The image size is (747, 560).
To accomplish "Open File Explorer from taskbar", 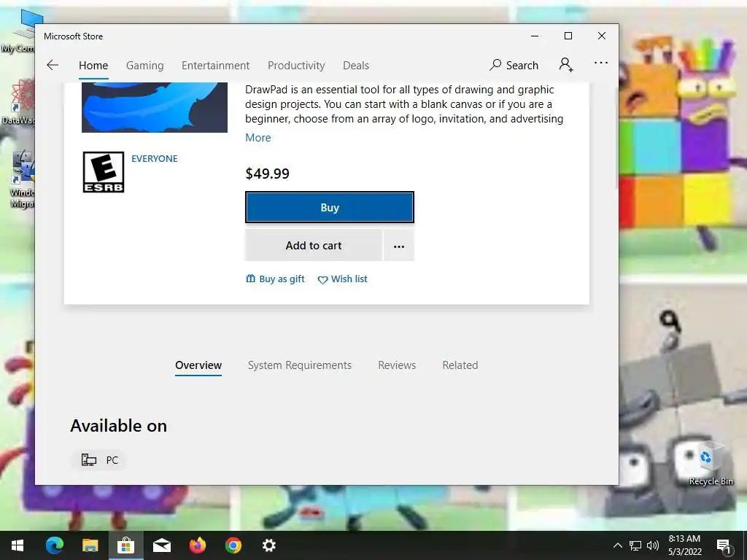I will 90,545.
